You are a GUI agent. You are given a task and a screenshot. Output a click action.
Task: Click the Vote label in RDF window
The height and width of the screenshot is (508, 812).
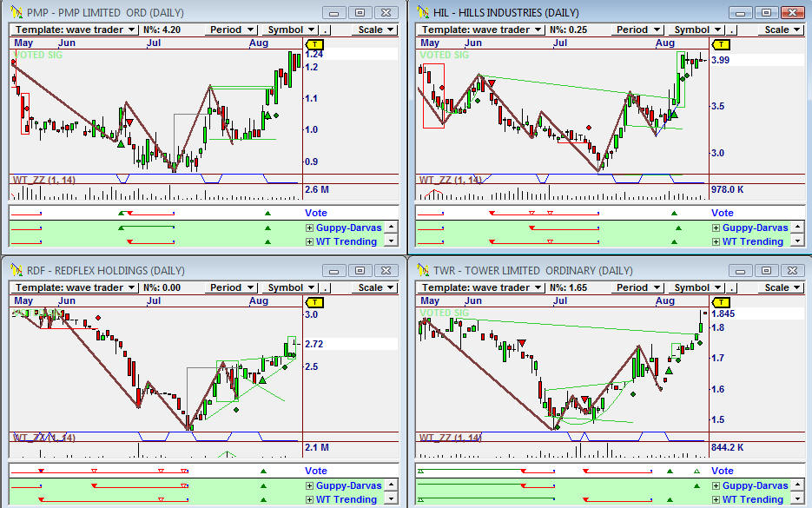[x=316, y=471]
